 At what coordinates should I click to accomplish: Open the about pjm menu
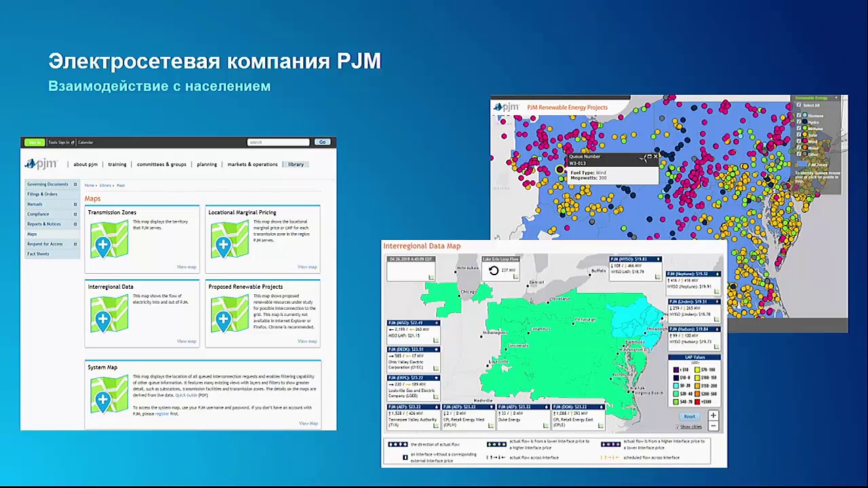tap(85, 165)
